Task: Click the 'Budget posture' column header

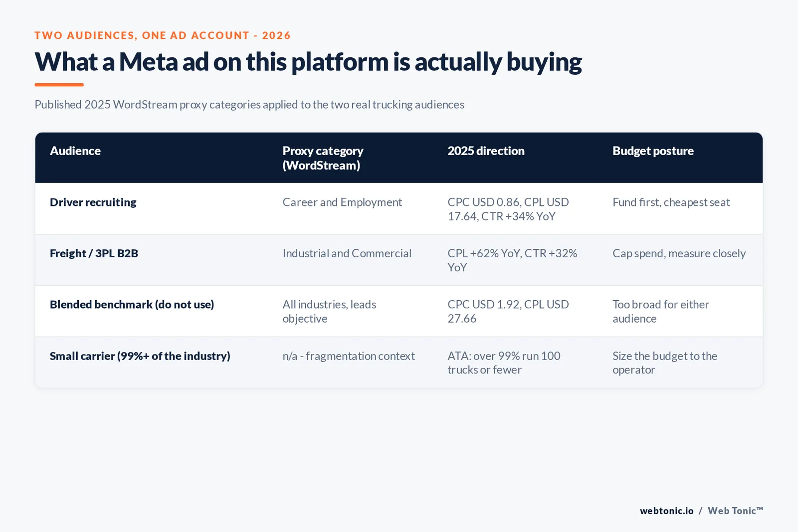Action: coord(653,151)
